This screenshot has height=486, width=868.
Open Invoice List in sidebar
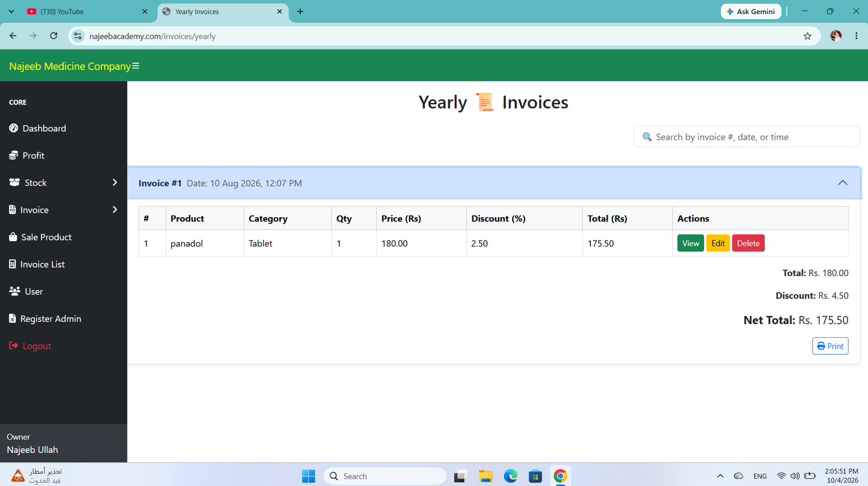click(37, 264)
